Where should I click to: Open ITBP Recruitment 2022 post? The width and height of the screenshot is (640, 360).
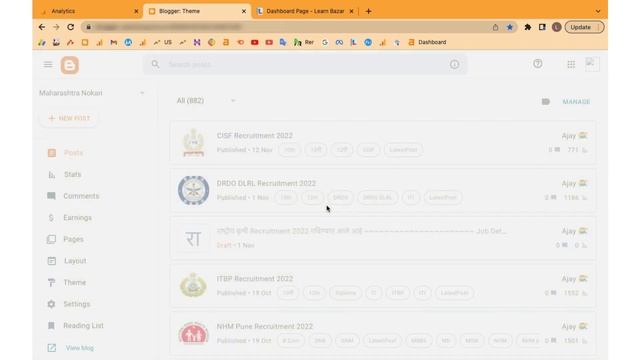pos(255,279)
